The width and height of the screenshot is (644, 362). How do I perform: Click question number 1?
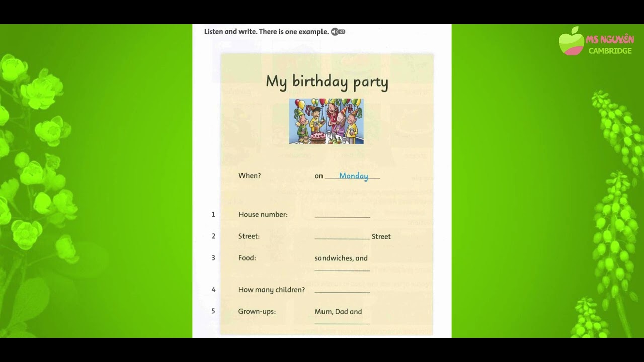pos(213,214)
